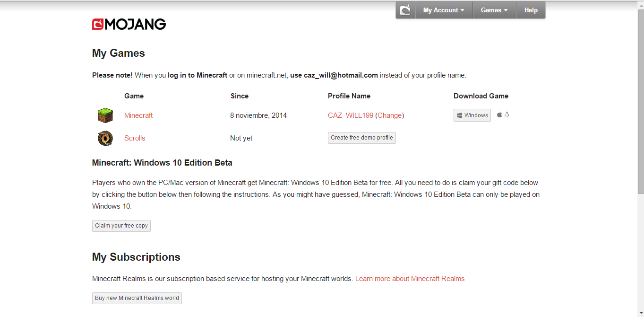Click the My Games heading
Viewport: 644px width, 317px height.
119,53
